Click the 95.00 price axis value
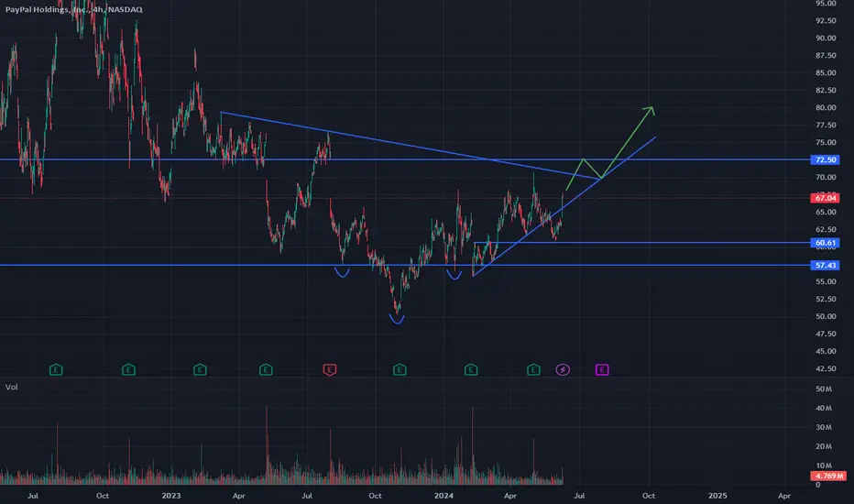 click(x=825, y=4)
